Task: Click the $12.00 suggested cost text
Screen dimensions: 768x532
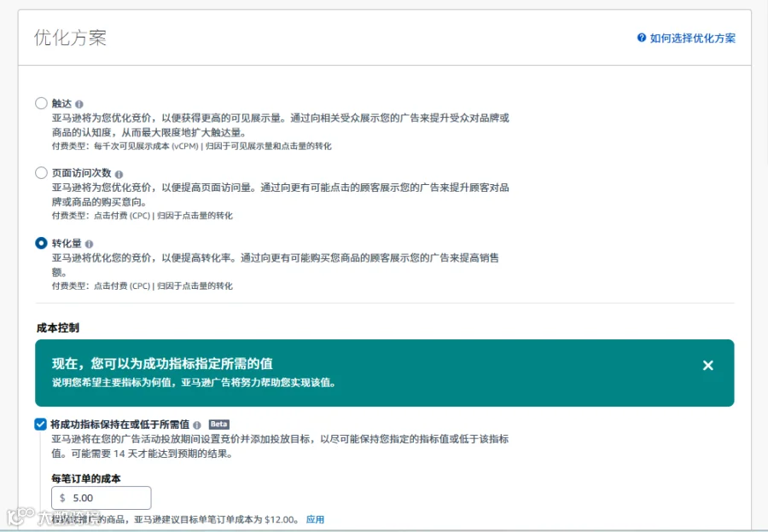Action: (279, 519)
